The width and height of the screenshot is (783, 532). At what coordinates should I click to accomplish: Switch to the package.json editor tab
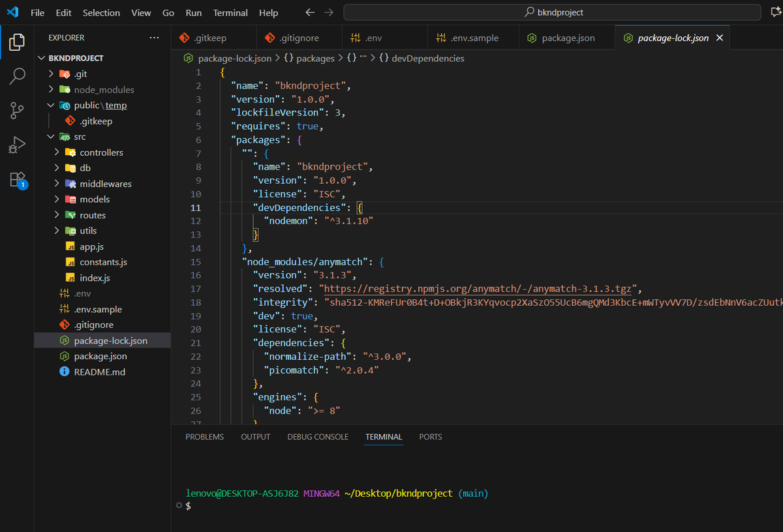pyautogui.click(x=566, y=38)
